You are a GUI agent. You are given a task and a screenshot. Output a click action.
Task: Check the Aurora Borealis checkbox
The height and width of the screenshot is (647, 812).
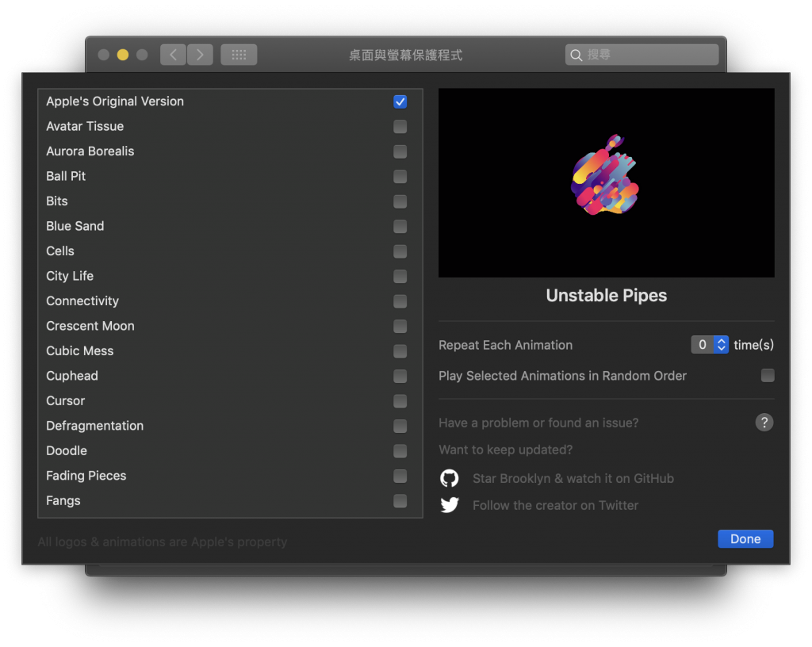[400, 151]
